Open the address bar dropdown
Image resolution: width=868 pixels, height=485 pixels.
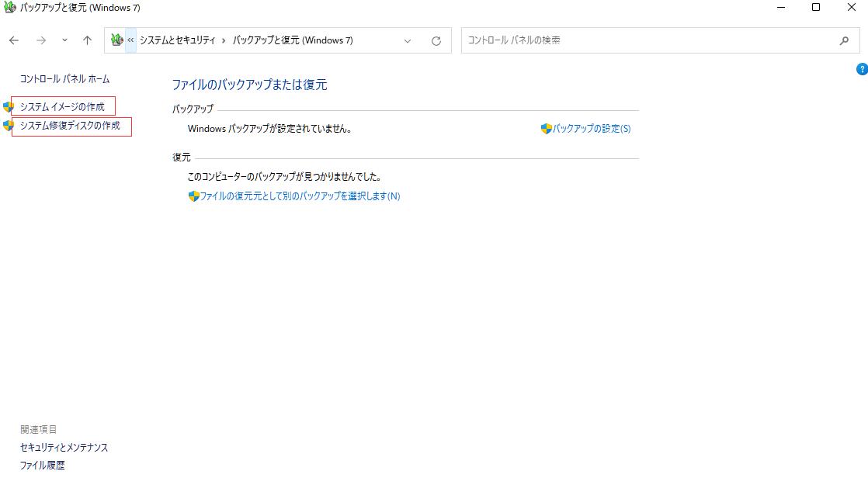click(x=408, y=40)
